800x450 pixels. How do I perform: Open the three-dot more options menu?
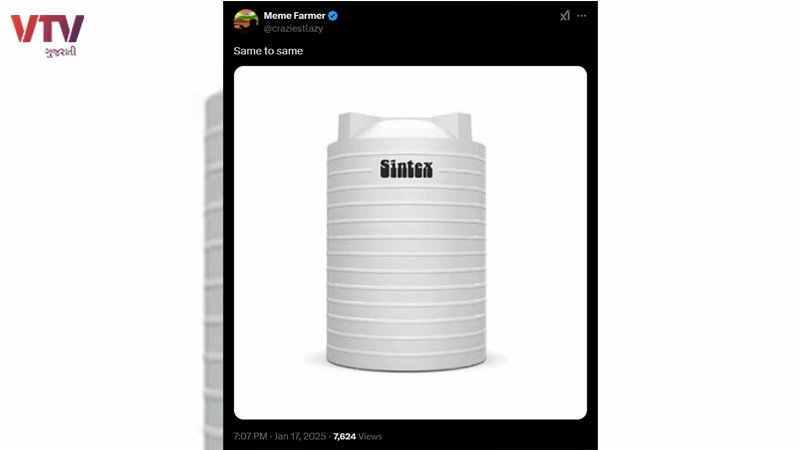[x=582, y=16]
